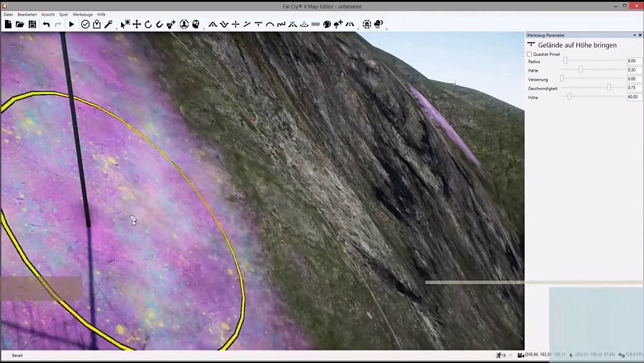
Task: Click the greyed redo arrow
Action: (58, 24)
